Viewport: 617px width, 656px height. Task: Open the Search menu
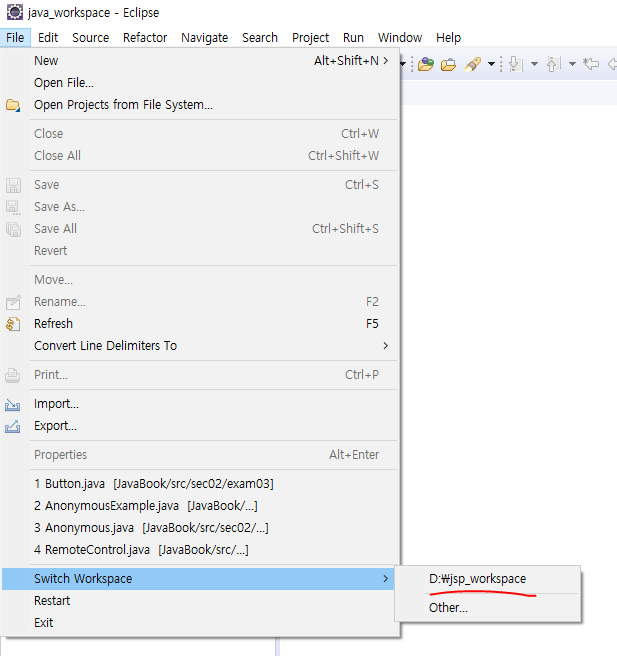[x=260, y=38]
